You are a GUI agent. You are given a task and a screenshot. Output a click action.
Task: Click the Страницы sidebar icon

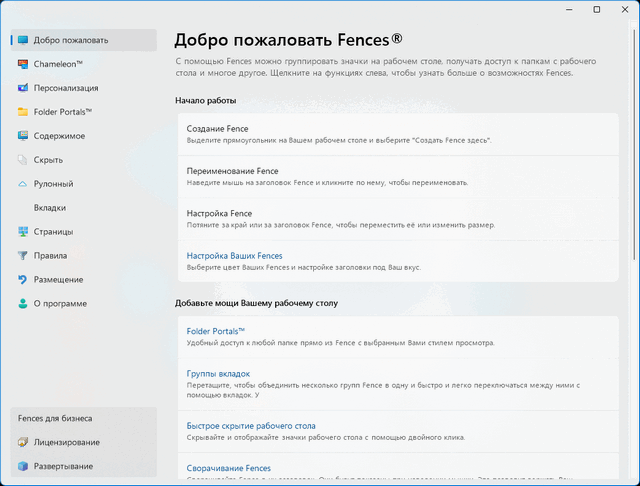tap(23, 231)
